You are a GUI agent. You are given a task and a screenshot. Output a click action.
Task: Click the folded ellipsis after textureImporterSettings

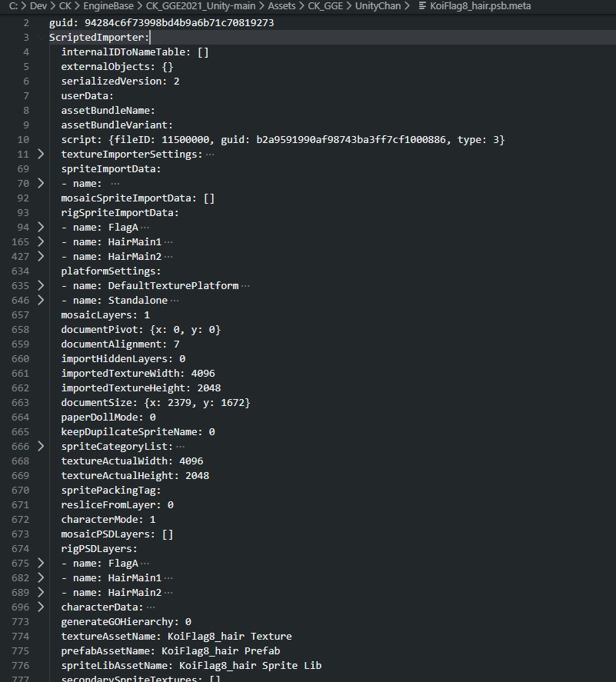pyautogui.click(x=210, y=155)
